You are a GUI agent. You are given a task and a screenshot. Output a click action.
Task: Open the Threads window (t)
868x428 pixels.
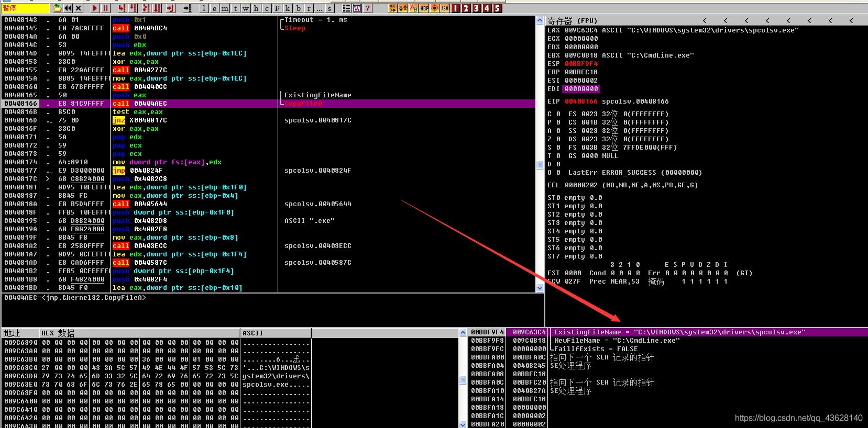(235, 8)
